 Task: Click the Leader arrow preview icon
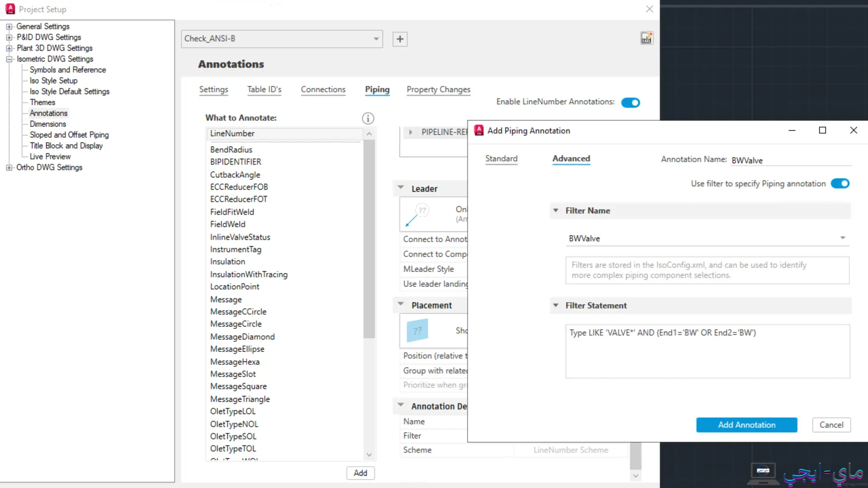tap(417, 215)
